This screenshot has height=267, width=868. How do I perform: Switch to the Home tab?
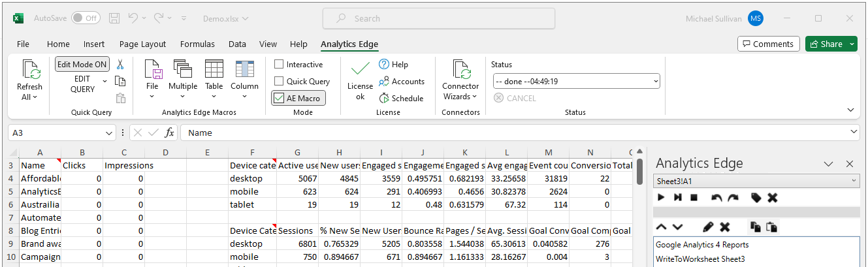click(x=58, y=44)
